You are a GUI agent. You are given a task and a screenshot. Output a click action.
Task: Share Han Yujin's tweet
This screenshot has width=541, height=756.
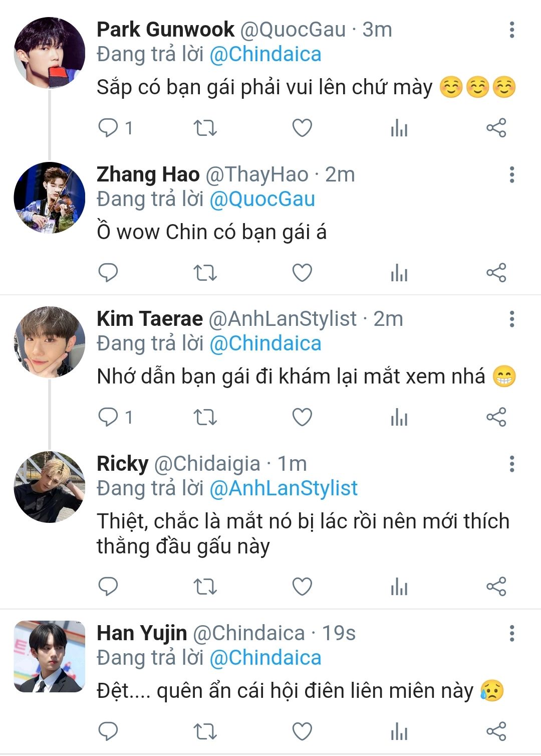pyautogui.click(x=496, y=731)
